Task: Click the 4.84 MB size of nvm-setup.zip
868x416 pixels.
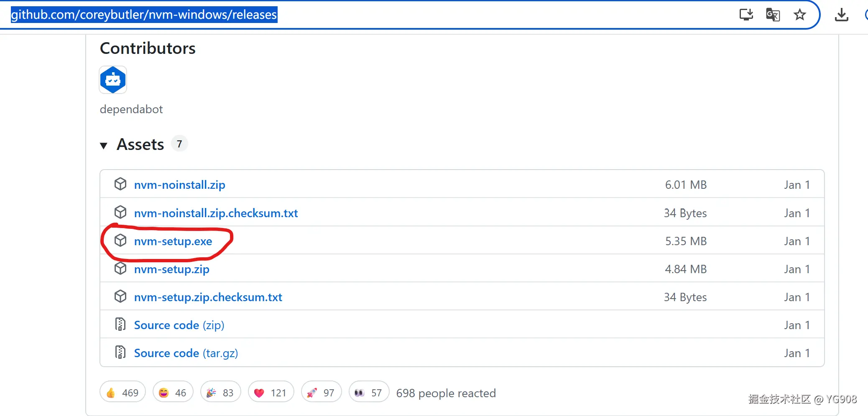Action: point(686,269)
